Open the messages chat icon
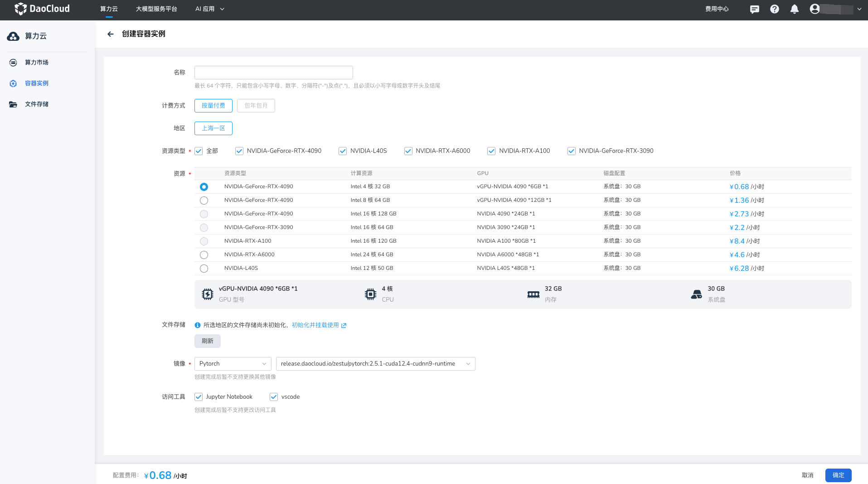Viewport: 868px width, 484px height. [x=754, y=9]
